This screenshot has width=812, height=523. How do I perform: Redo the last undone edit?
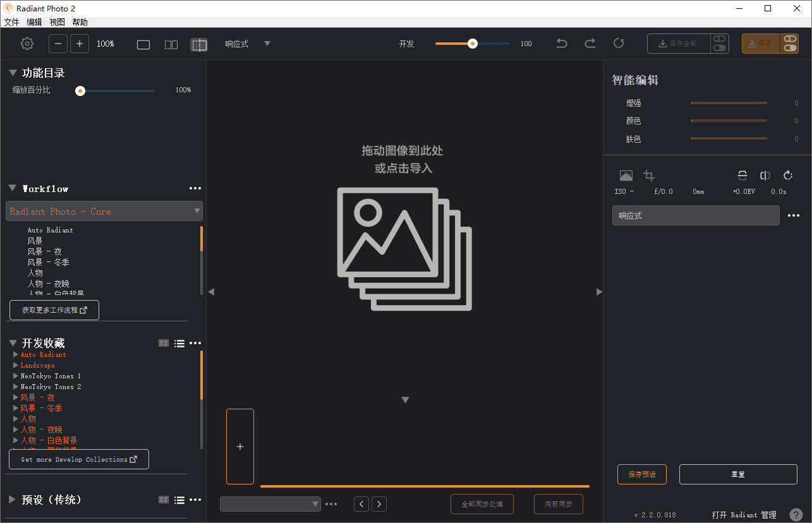pos(590,43)
